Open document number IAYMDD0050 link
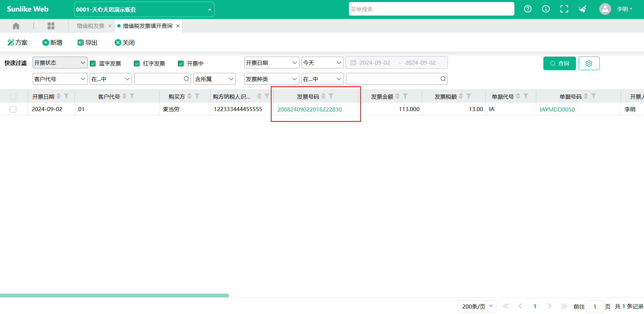The height and width of the screenshot is (314, 644). coord(557,109)
